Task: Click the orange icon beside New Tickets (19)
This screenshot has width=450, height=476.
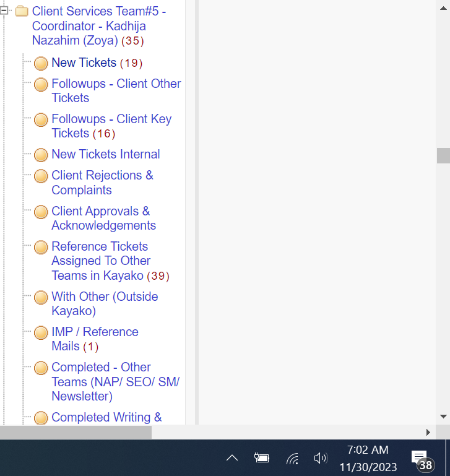Action: click(41, 63)
